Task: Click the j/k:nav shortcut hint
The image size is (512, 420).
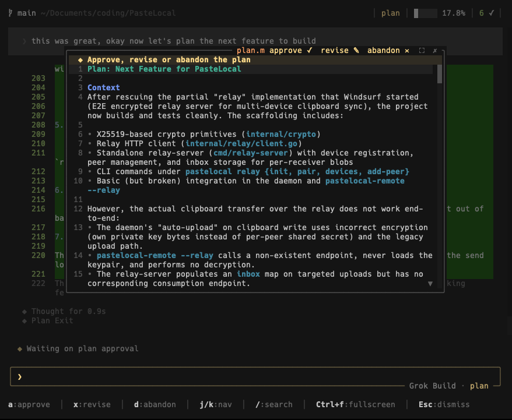Action: (216, 405)
